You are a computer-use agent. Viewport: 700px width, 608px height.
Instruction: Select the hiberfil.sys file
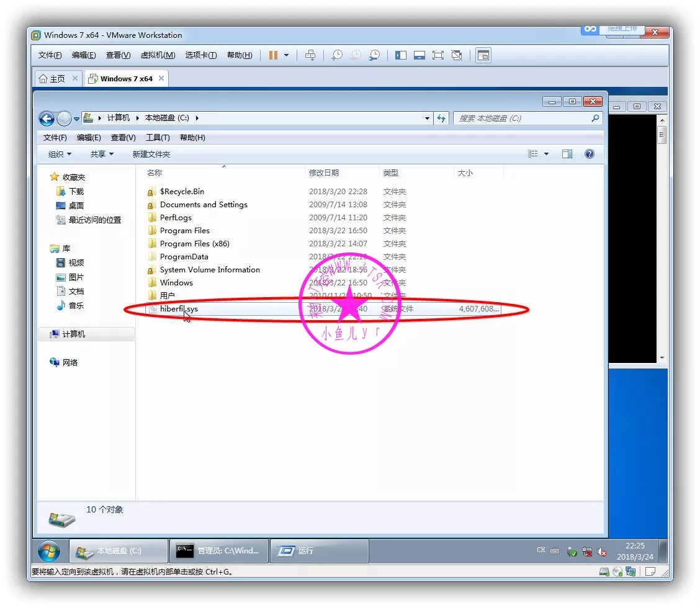179,309
